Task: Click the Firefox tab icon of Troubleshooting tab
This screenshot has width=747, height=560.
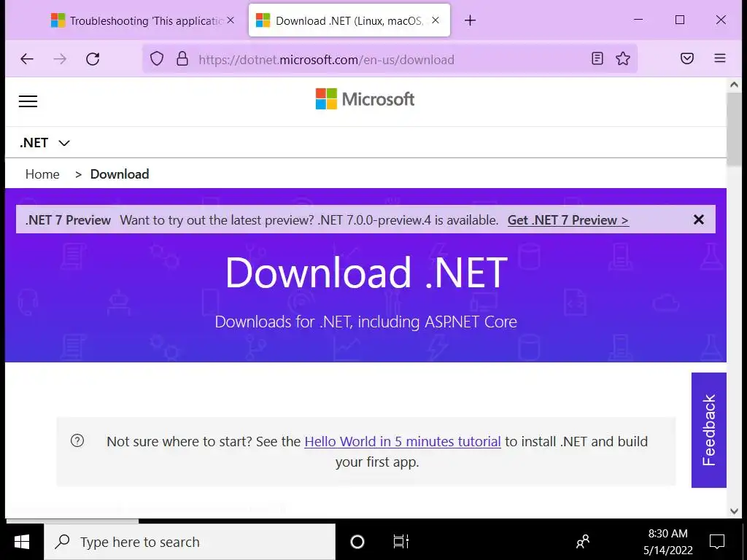Action: click(58, 20)
